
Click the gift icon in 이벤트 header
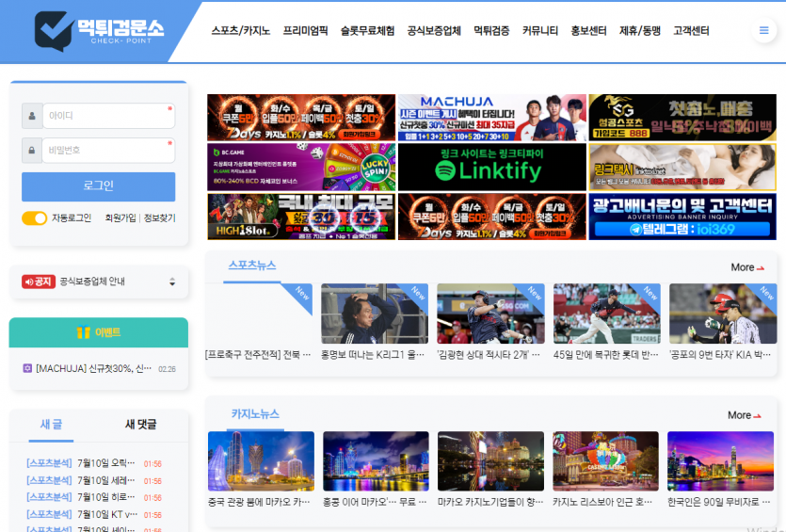coord(83,332)
